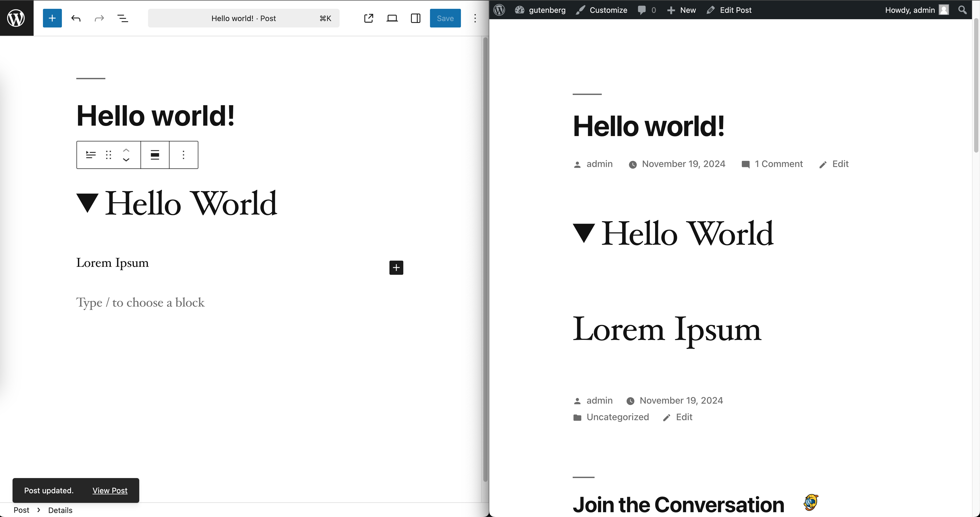980x517 pixels.
Task: Click the block Align icon
Action: point(155,155)
